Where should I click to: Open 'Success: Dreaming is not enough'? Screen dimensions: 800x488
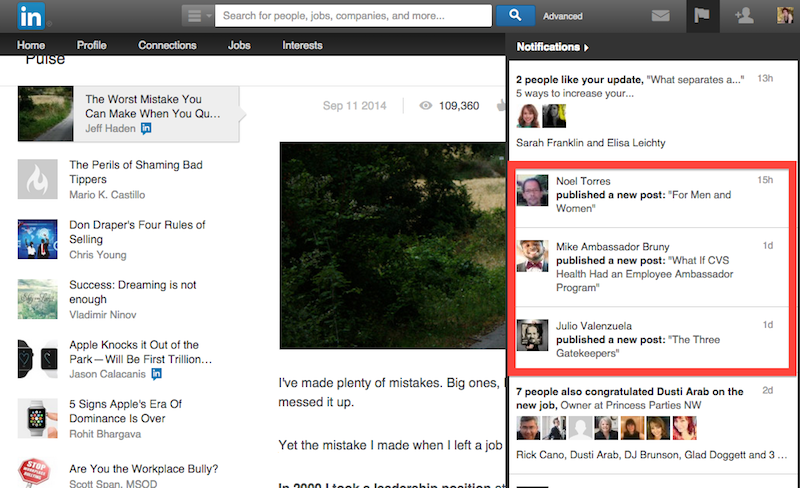pyautogui.click(x=133, y=292)
